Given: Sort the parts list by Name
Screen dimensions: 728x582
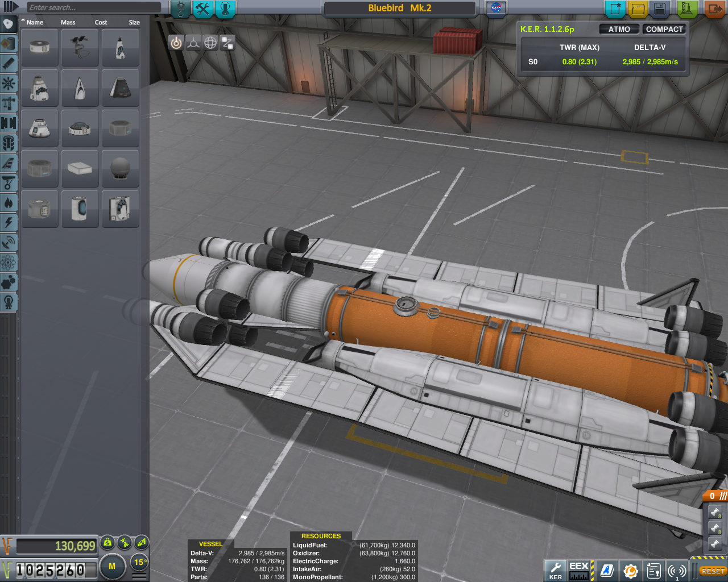Looking at the screenshot, I should coord(35,22).
